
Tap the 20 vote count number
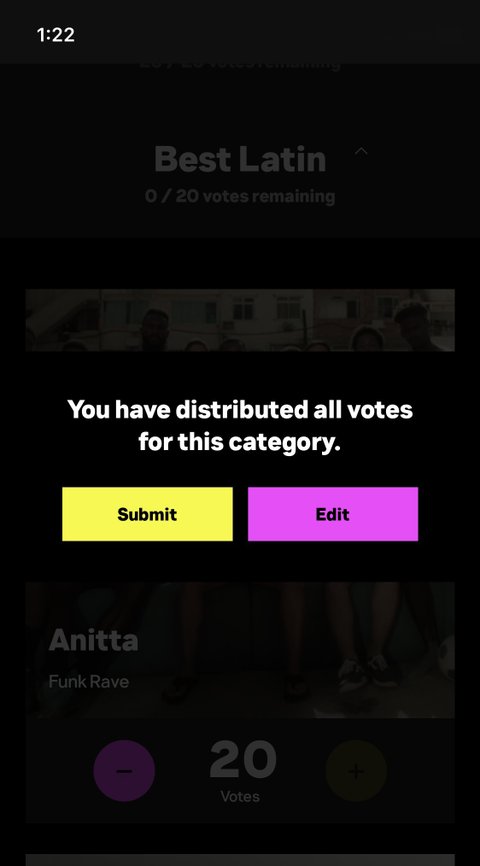[x=242, y=760]
